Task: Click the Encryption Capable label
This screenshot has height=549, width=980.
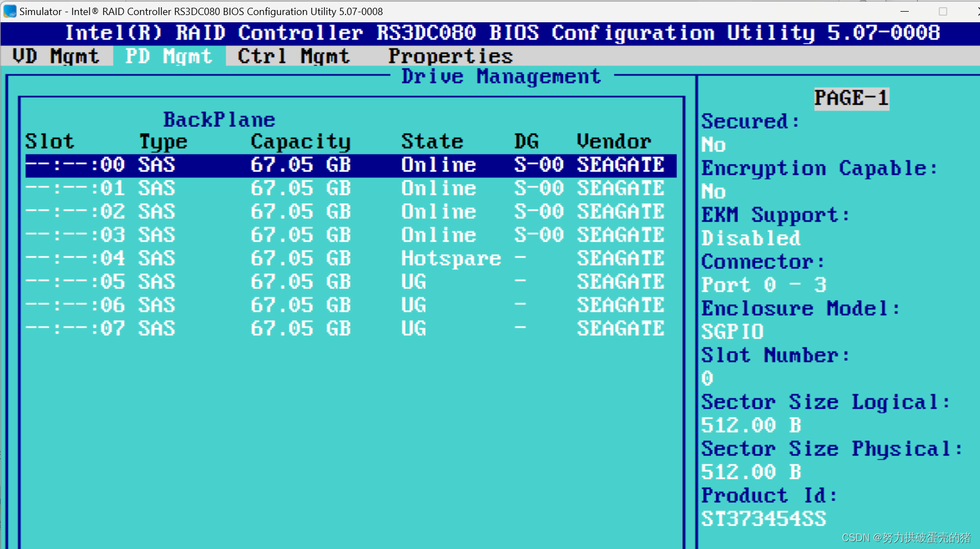Action: click(x=819, y=168)
